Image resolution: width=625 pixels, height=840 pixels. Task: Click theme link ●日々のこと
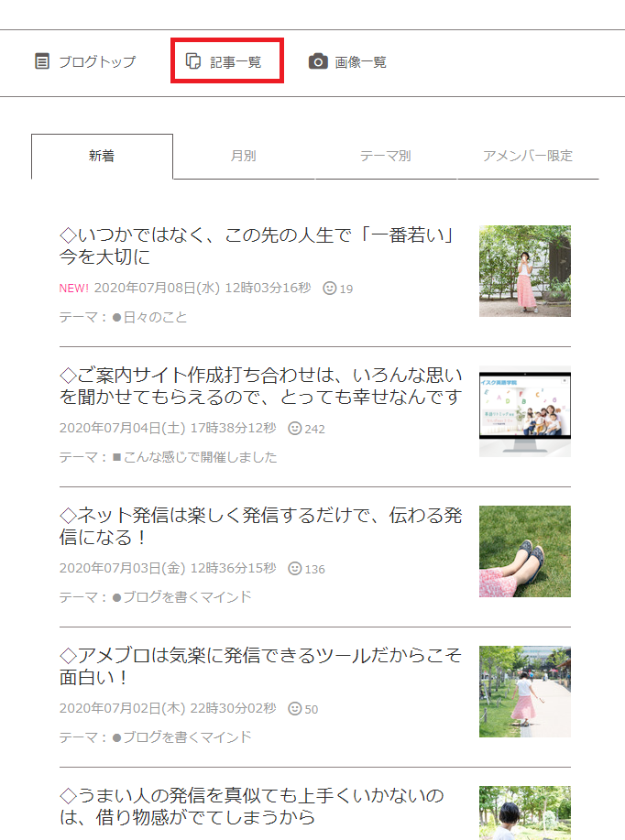[x=149, y=317]
